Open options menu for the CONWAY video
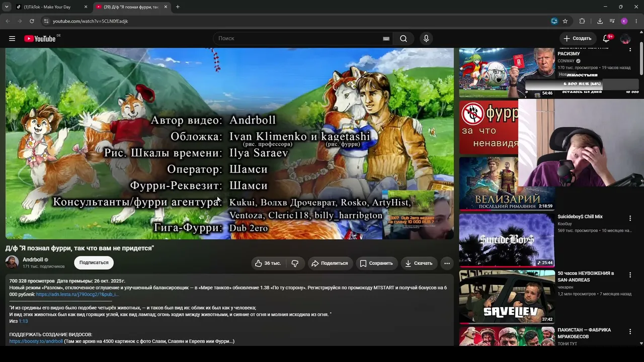The height and width of the screenshot is (362, 644). pos(630,49)
